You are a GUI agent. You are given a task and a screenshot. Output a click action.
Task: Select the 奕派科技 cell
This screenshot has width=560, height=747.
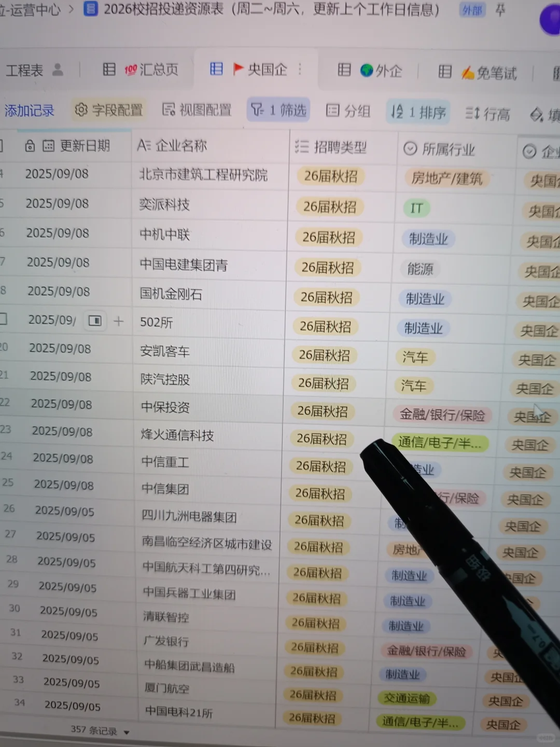(209, 204)
